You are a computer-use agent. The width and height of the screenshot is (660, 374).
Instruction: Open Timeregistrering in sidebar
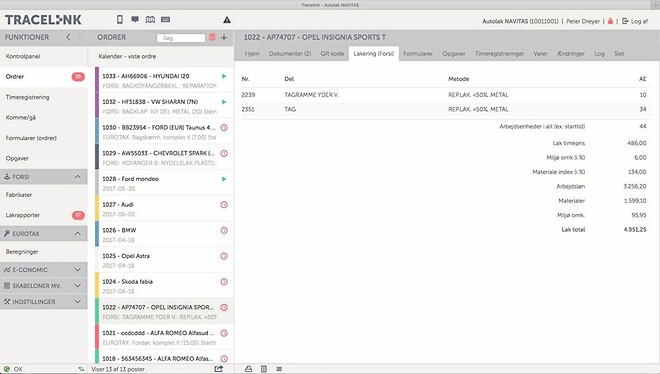pos(44,97)
